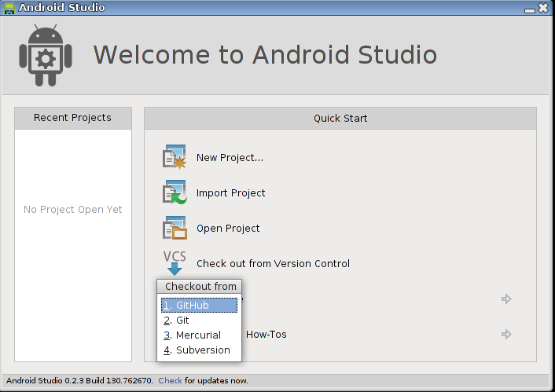The image size is (555, 392).
Task: Select Git in Checkout from list
Action: coord(199,321)
